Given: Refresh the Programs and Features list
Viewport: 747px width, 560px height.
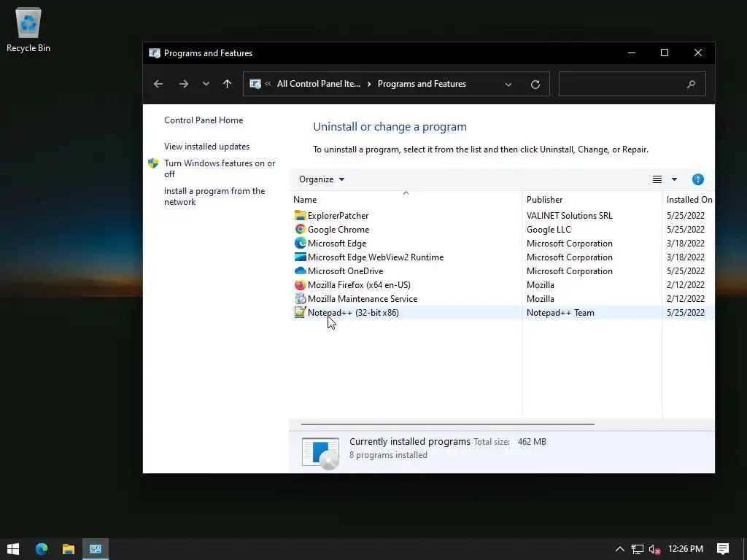Looking at the screenshot, I should 535,85.
